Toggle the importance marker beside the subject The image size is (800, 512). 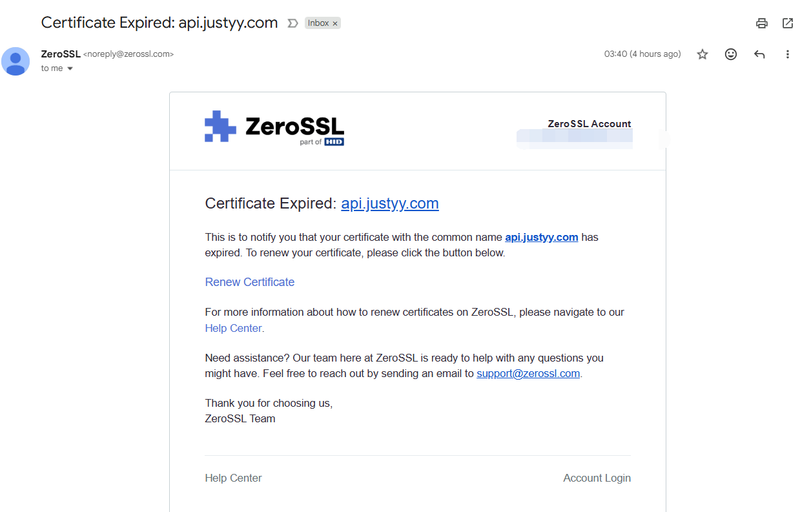pos(292,23)
